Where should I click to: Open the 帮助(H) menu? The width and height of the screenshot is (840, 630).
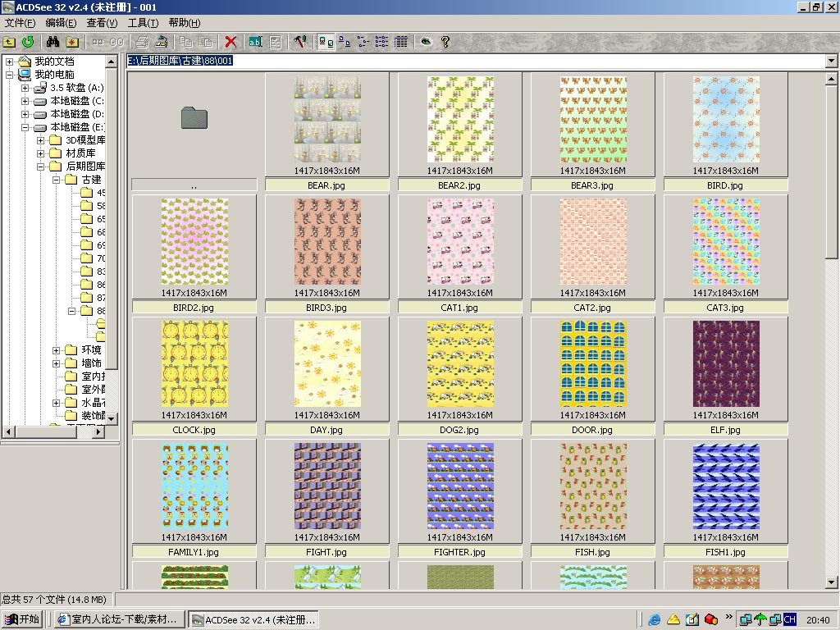tap(185, 22)
